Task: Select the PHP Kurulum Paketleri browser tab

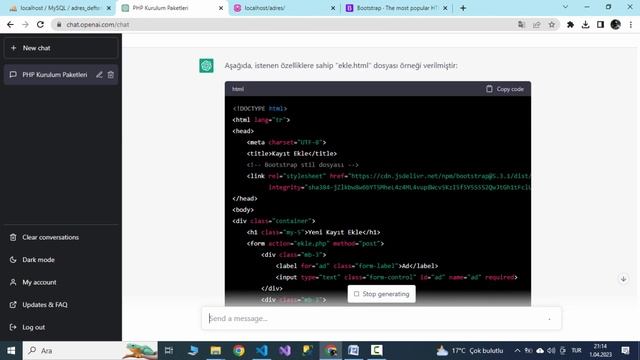Action: 171,8
